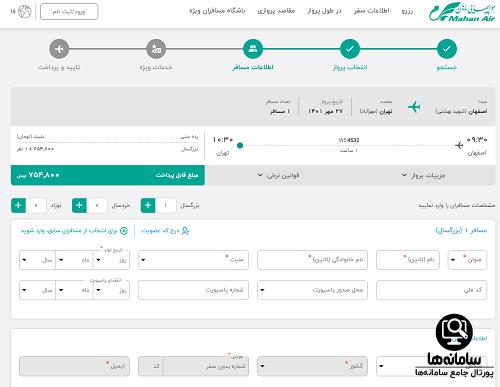Click the adult (بزرگسال) count field

(165, 205)
